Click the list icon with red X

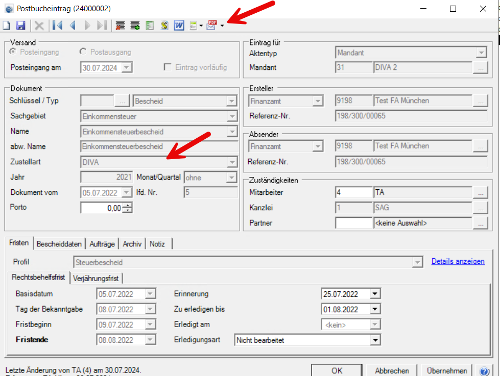coord(120,26)
